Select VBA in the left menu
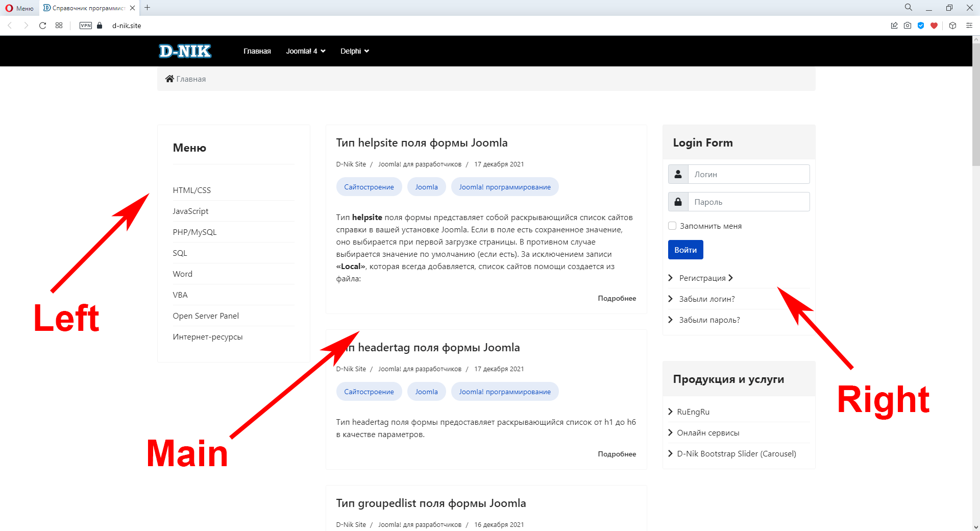Screen dimensions: 980x531 click(180, 295)
